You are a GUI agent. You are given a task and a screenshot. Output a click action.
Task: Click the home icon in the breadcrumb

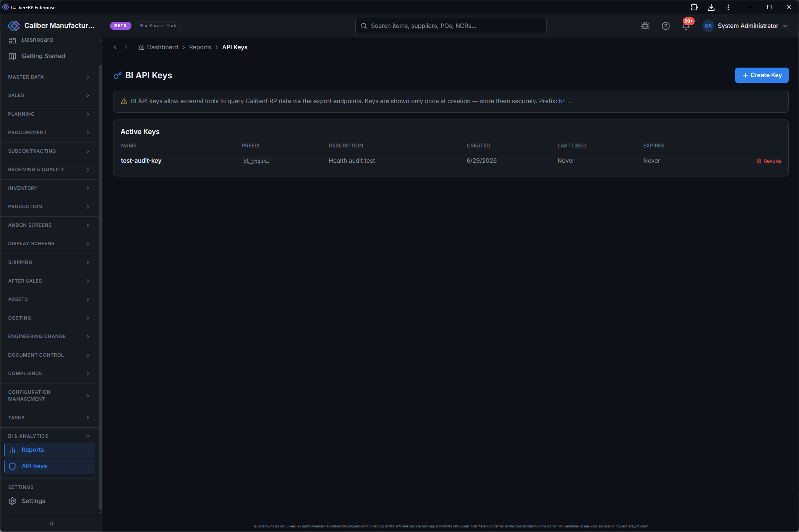tap(142, 47)
